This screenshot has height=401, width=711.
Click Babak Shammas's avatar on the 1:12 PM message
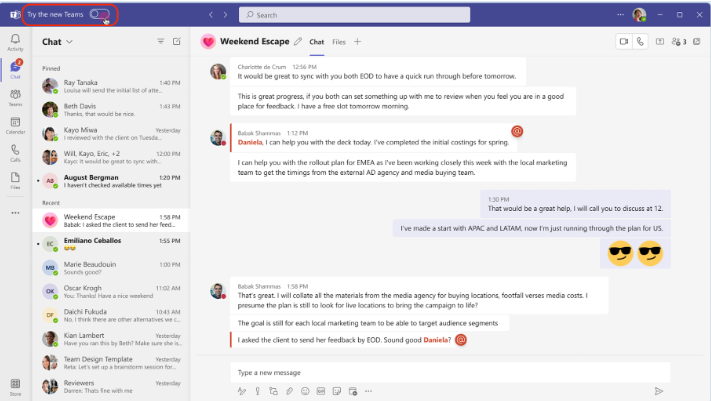218,137
